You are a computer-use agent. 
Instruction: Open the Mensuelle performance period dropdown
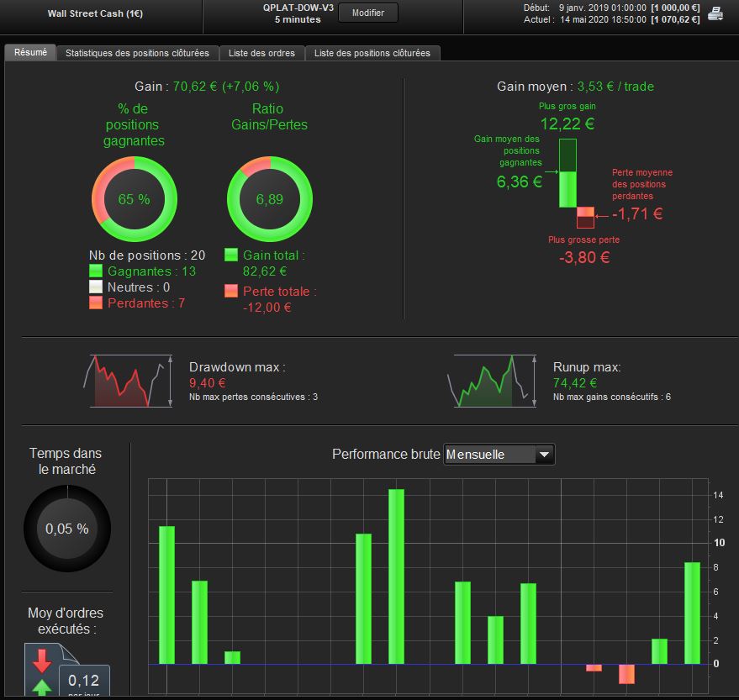click(x=499, y=455)
